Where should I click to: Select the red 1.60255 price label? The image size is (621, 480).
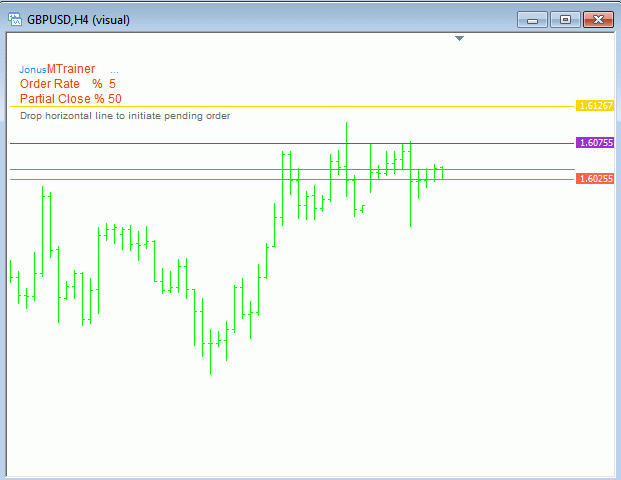(595, 179)
